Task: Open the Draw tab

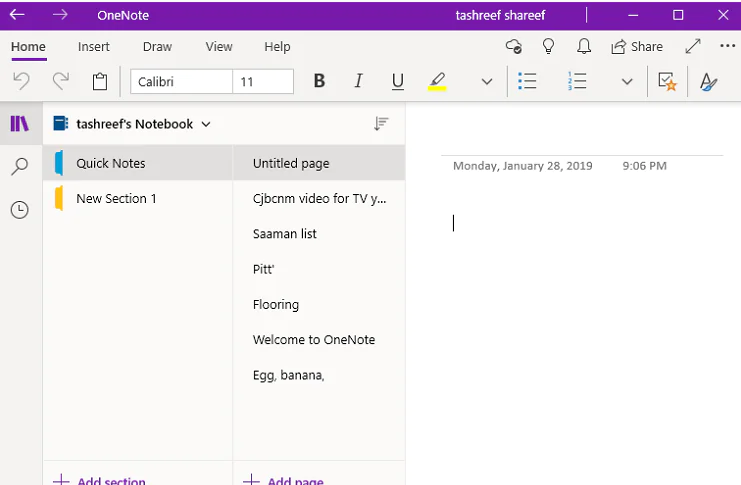Action: 157,47
